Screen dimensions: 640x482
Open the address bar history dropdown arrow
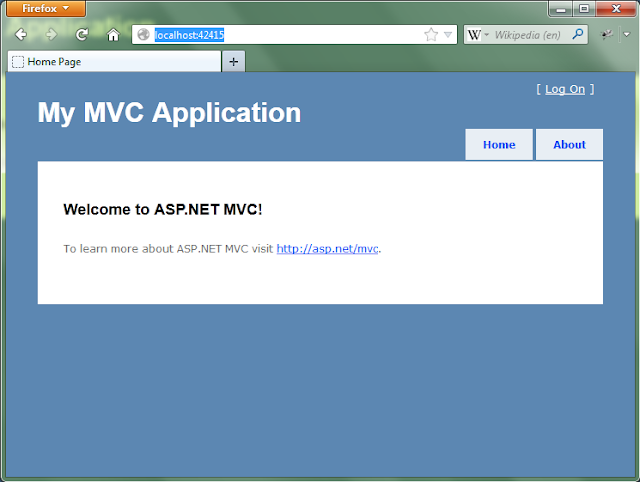(448, 35)
